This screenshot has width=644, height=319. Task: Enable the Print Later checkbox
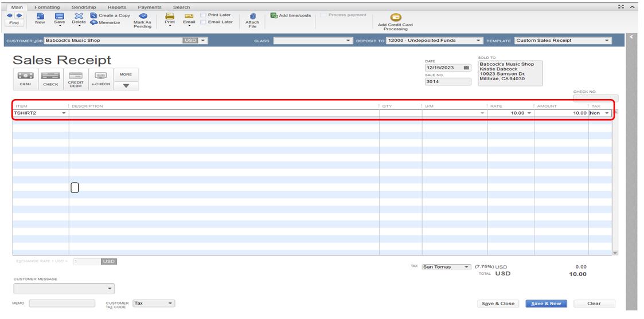pyautogui.click(x=203, y=15)
